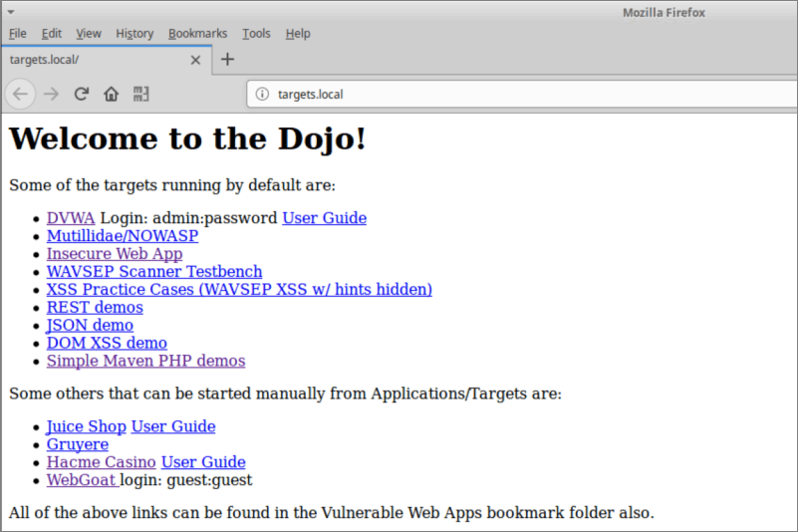This screenshot has height=532, width=798.
Task: Click the 'Login: admin:password' text
Action: pyautogui.click(x=189, y=218)
